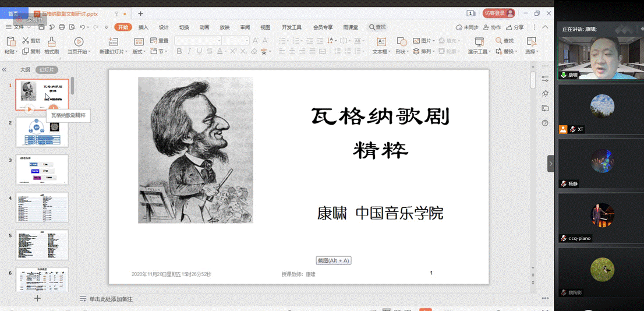Open a new document tab with plus
Screen dimensions: 644x311
coord(140,13)
